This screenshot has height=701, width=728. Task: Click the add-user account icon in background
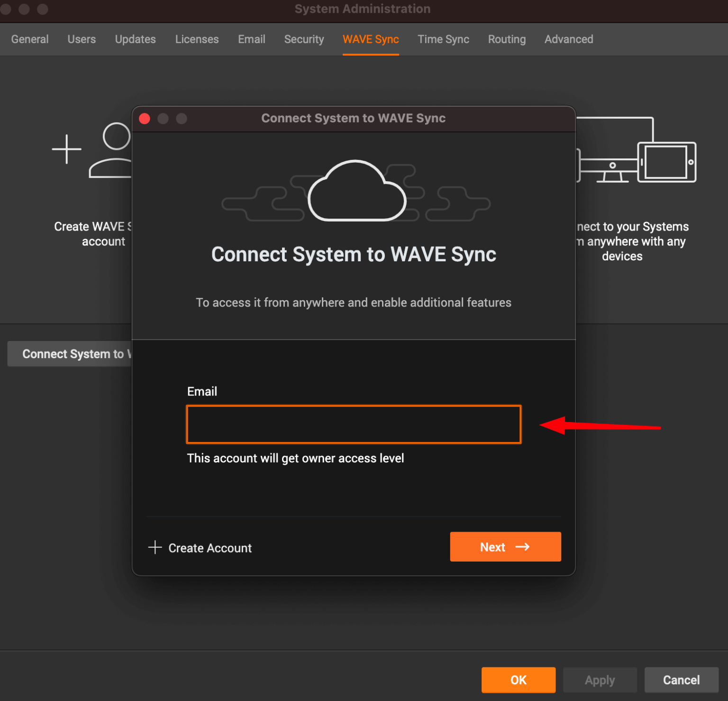91,150
